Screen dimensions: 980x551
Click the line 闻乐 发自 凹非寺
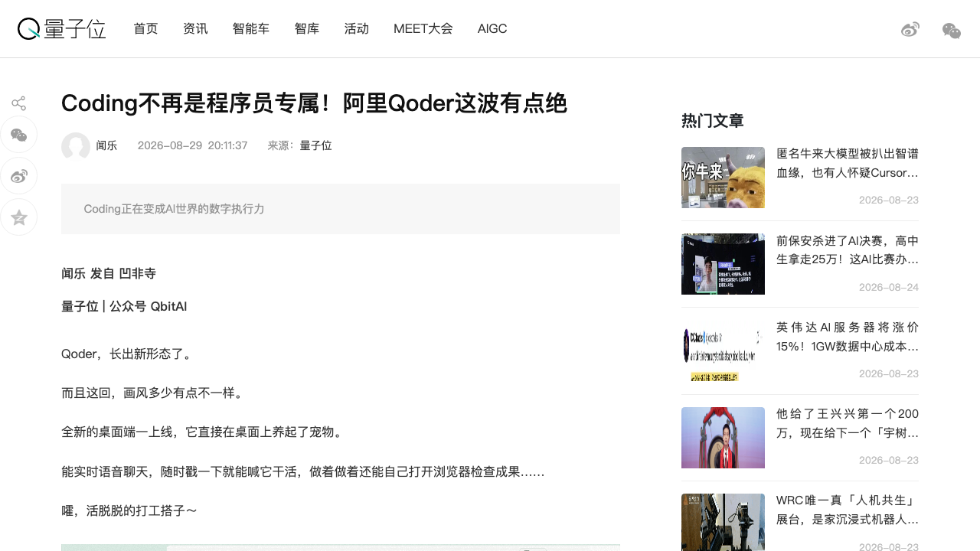(109, 274)
